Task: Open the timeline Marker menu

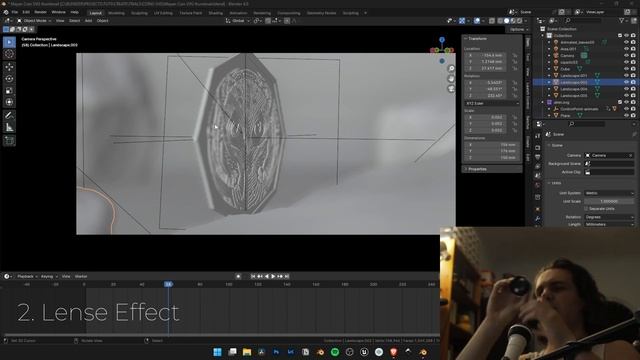Action: (x=81, y=276)
